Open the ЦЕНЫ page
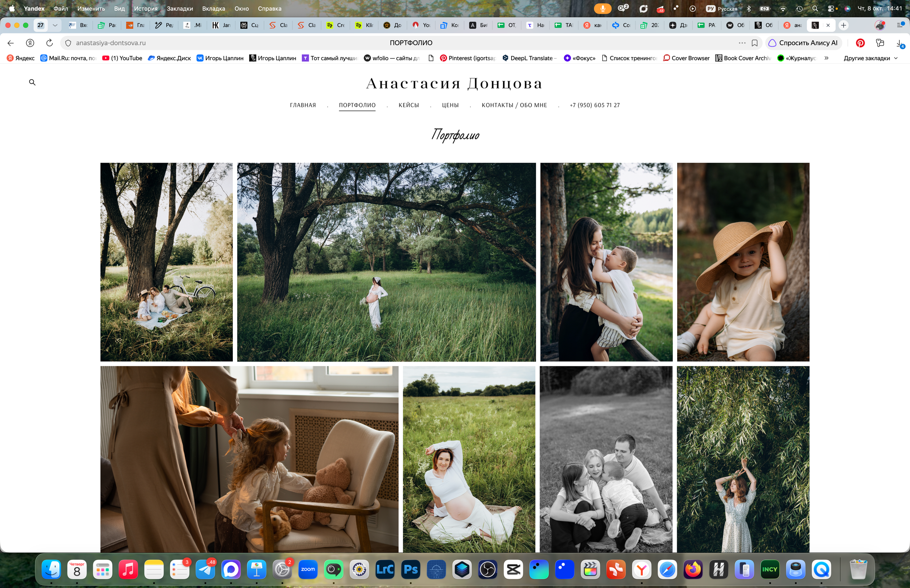The height and width of the screenshot is (588, 910). click(450, 105)
